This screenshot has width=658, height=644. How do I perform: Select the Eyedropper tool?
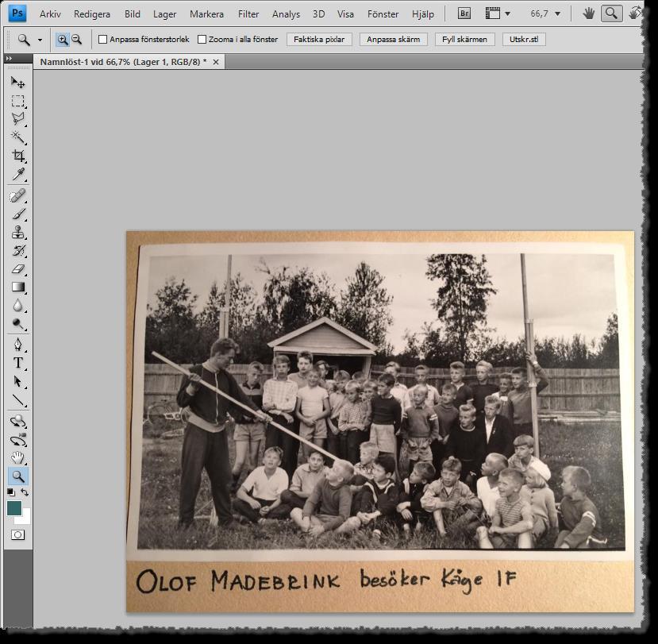(17, 174)
